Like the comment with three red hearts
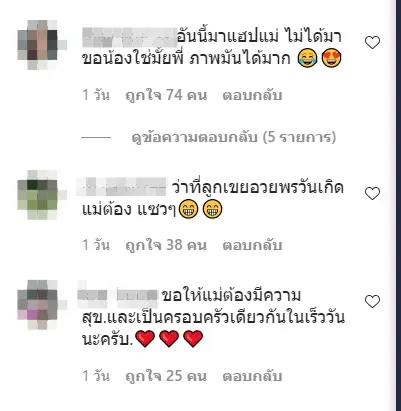This screenshot has width=401, height=411. pyautogui.click(x=372, y=301)
